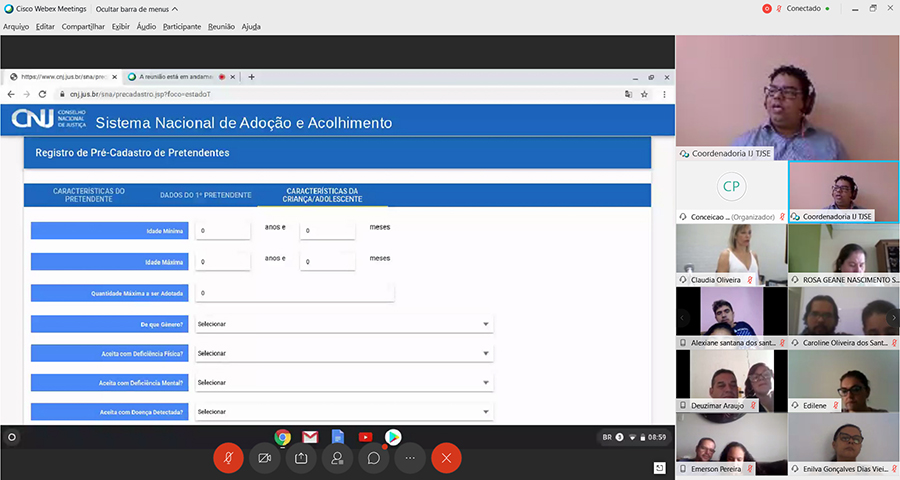Open the Participante menu
900x480 pixels.
coord(182,26)
